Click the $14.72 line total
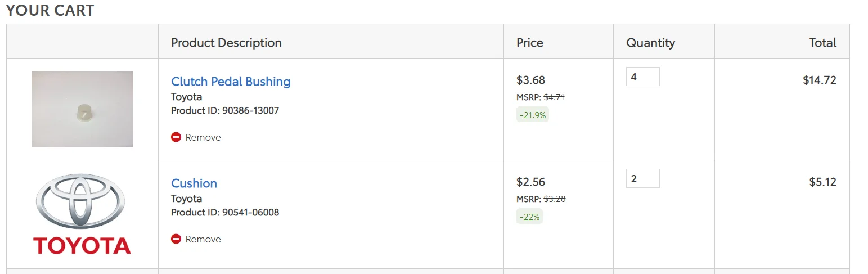Image resolution: width=868 pixels, height=274 pixels. click(820, 80)
